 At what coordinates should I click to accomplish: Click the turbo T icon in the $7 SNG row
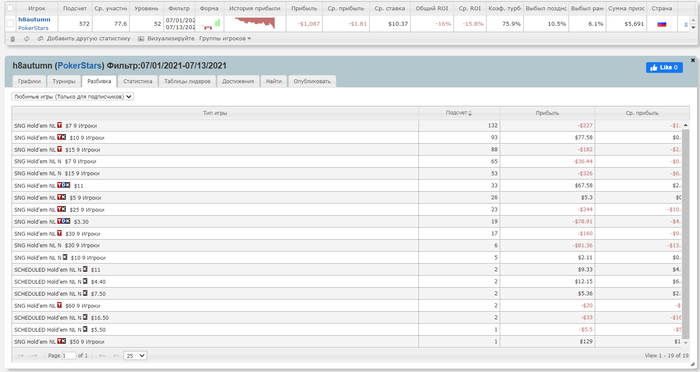coord(59,125)
